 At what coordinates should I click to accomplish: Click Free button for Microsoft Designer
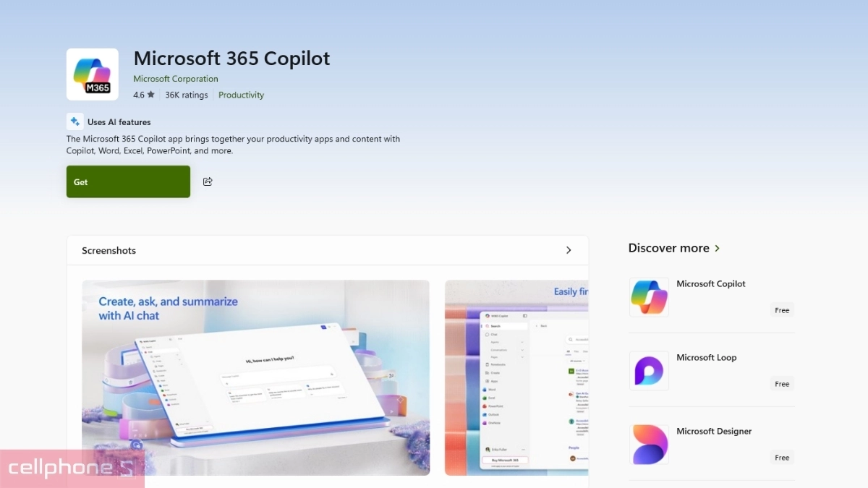(x=782, y=458)
